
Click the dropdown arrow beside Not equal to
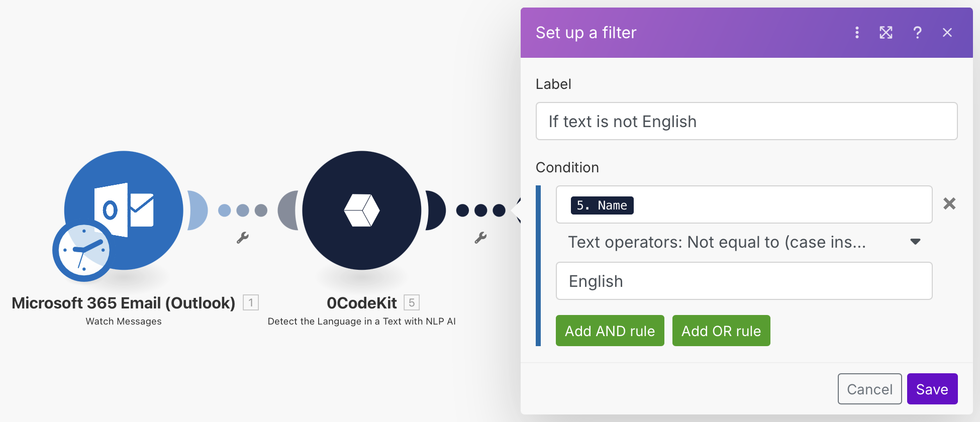(915, 242)
